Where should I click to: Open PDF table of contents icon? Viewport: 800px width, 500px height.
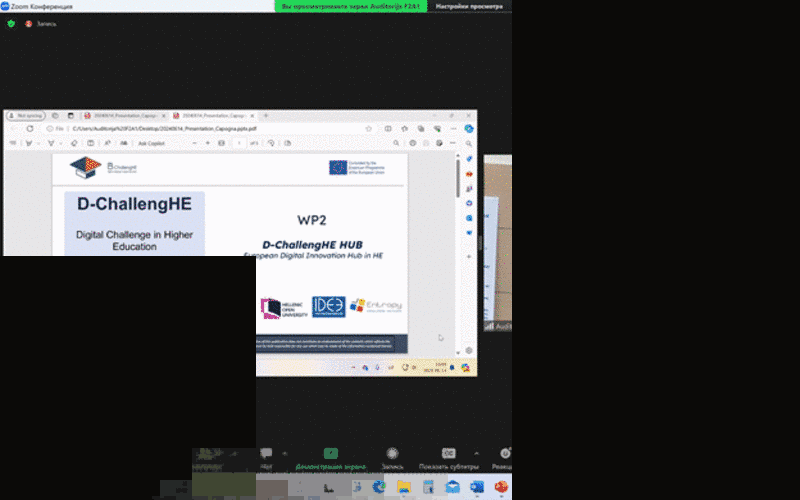[x=13, y=143]
